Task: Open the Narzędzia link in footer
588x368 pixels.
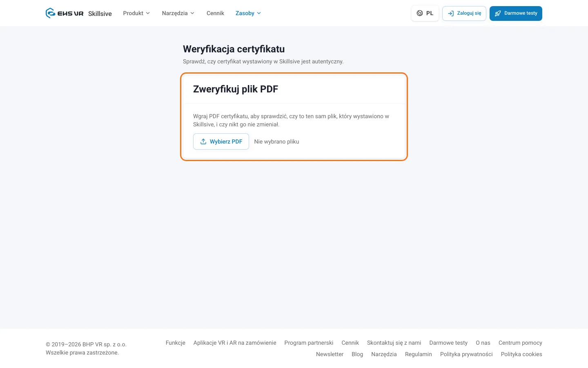Action: coord(384,354)
